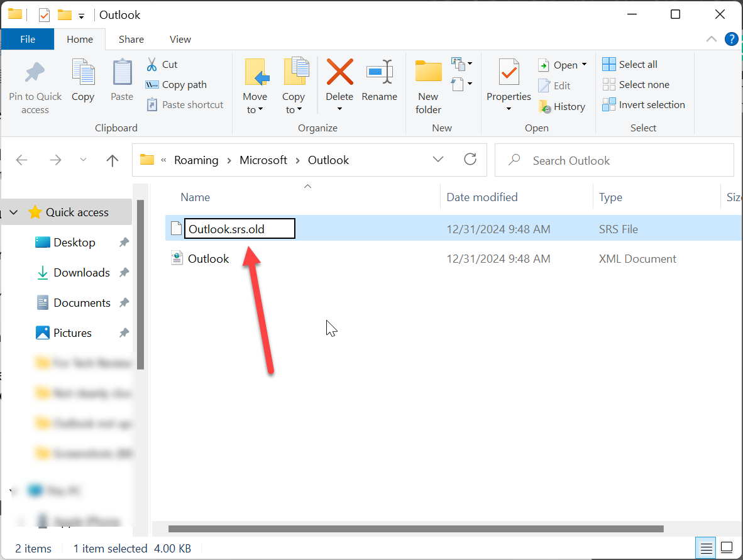The width and height of the screenshot is (743, 560).
Task: Switch to the Share tab
Action: click(x=131, y=40)
